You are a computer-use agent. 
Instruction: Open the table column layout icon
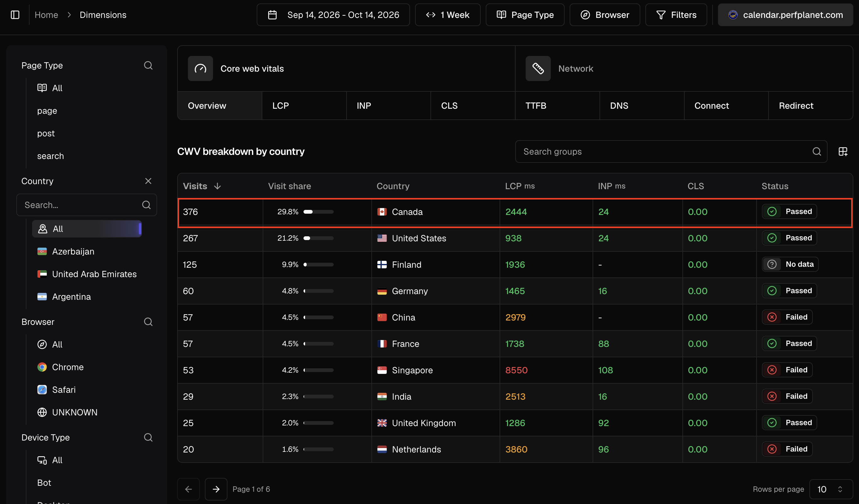pyautogui.click(x=843, y=151)
